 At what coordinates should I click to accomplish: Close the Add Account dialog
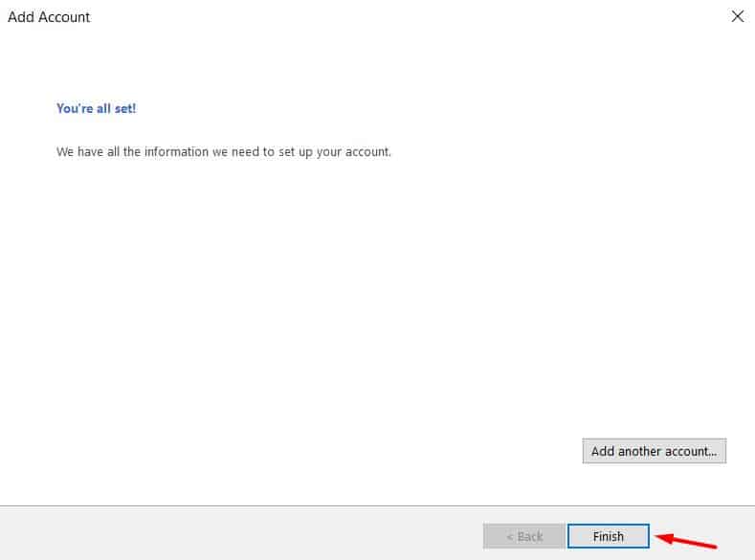click(x=737, y=16)
